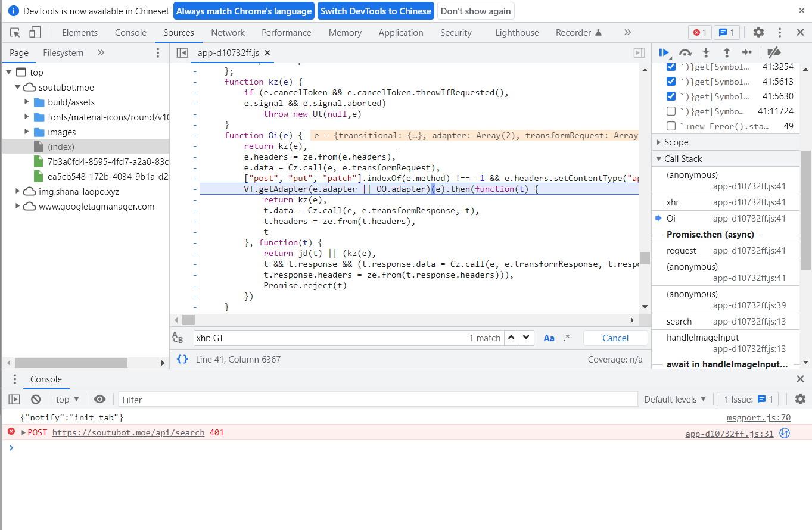Screen dimensions: 812x530
Task: Open the console context top dropdown
Action: (x=67, y=400)
